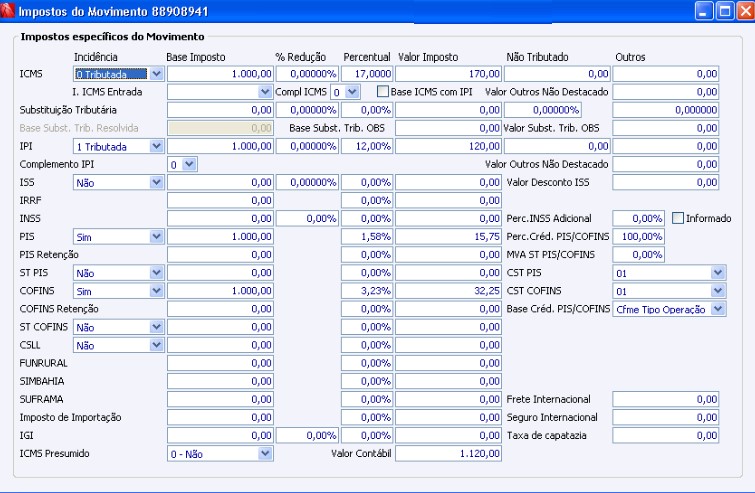This screenshot has width=755, height=493.
Task: Click the SIMBAHIA Percentual field
Action: point(367,381)
